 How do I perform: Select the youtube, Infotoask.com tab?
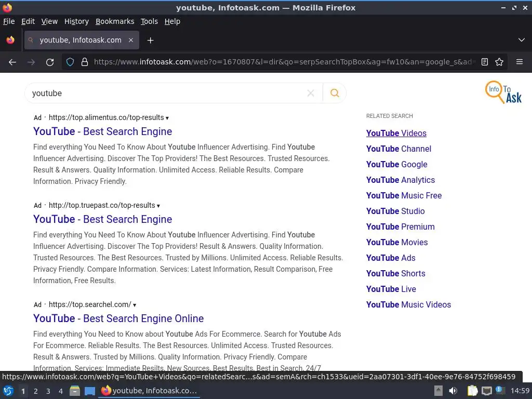(x=82, y=40)
